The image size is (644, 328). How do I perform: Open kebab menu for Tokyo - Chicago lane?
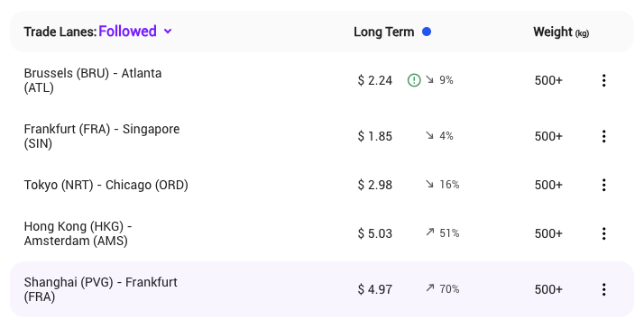coord(603,185)
